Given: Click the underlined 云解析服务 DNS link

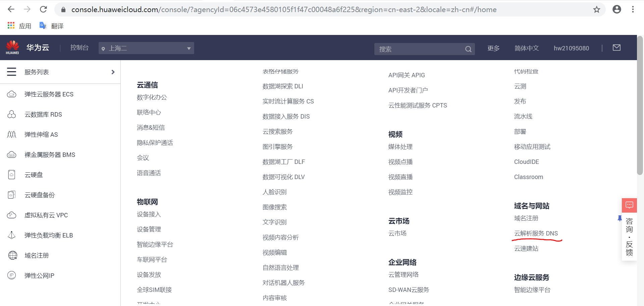Looking at the screenshot, I should tap(536, 233).
